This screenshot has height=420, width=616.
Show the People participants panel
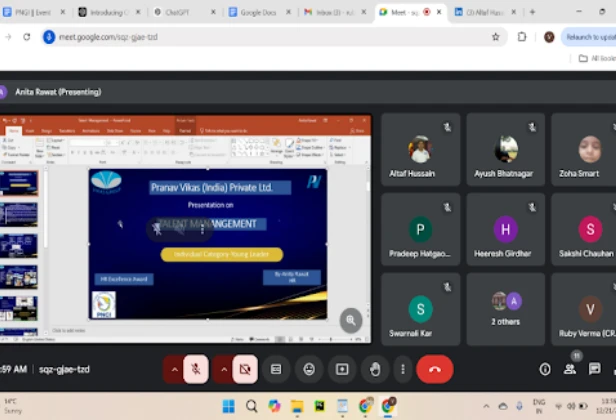[x=571, y=369]
